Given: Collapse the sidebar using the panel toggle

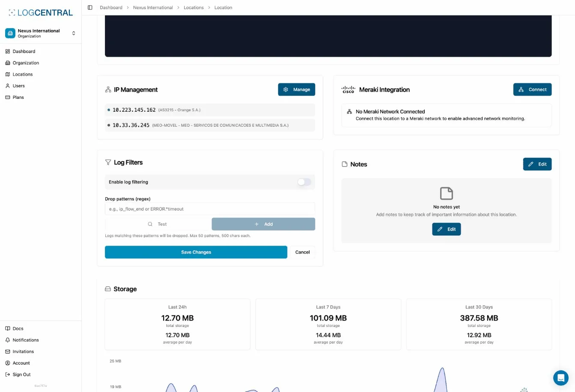Looking at the screenshot, I should click(x=90, y=7).
